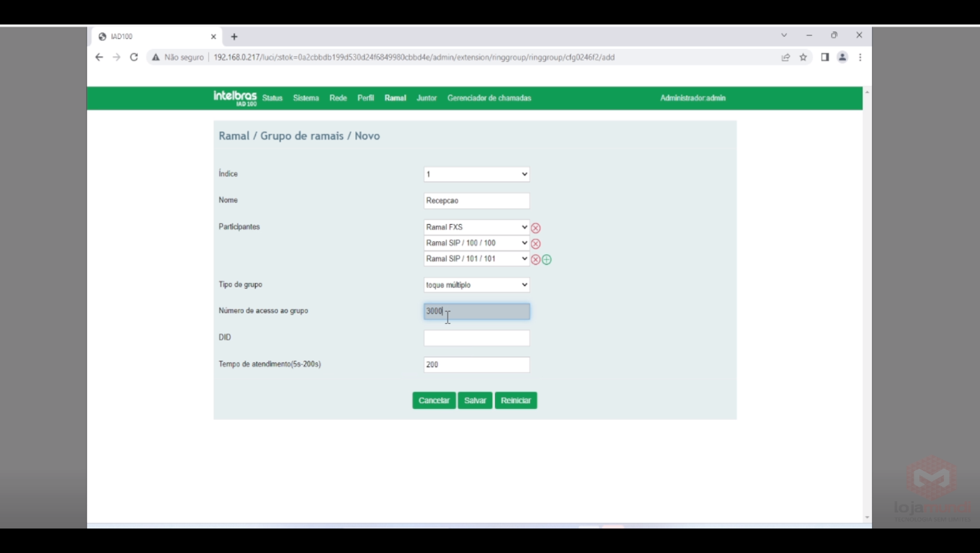
Task: Close the IAD100 tab
Action: click(213, 37)
